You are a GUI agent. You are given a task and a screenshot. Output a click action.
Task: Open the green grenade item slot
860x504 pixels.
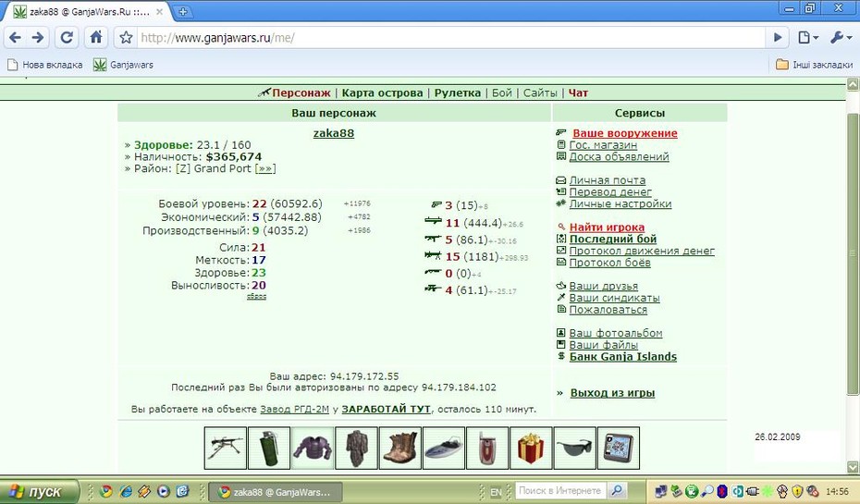(x=269, y=449)
